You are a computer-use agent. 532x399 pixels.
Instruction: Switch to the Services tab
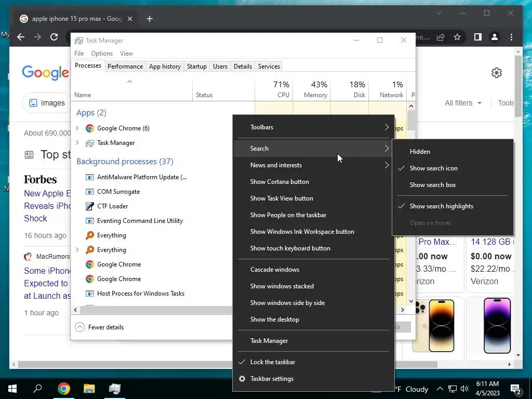click(x=269, y=66)
